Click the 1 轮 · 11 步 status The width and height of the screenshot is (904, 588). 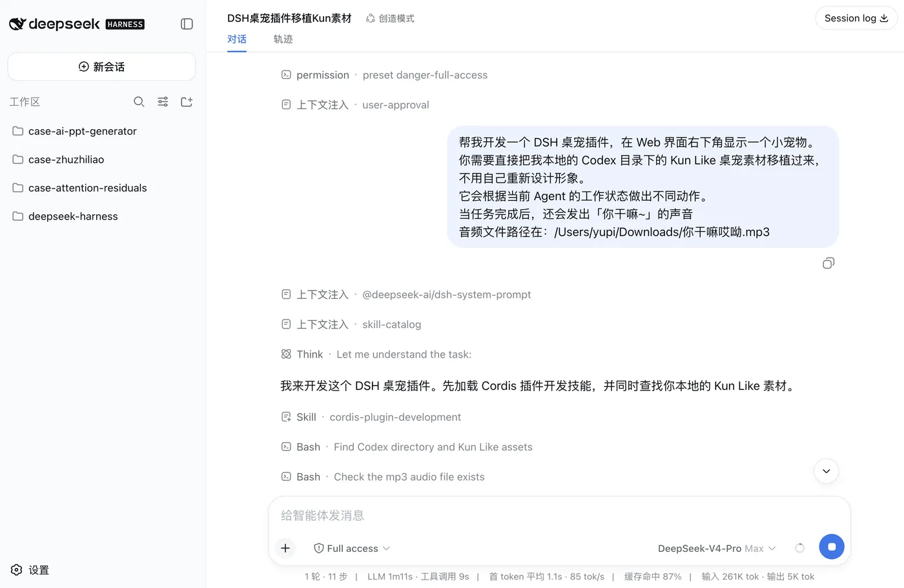coord(326,576)
